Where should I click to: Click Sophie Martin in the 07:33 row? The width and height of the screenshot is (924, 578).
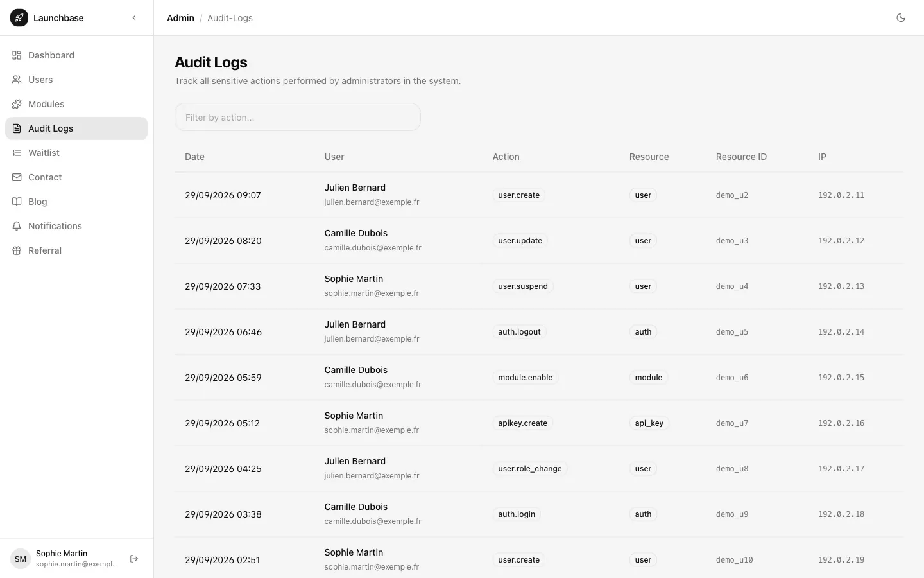point(354,279)
